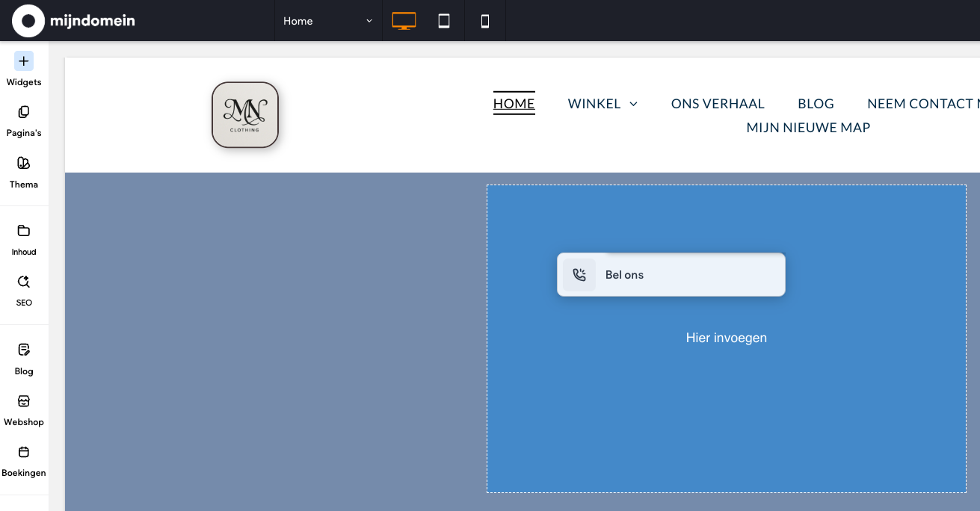Screen dimensions: 980x511
Task: Switch to tablet preview mode
Action: pos(444,21)
